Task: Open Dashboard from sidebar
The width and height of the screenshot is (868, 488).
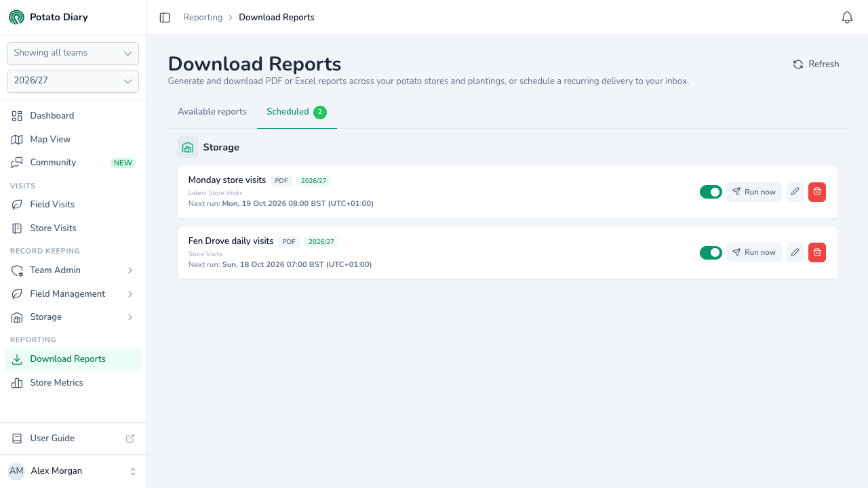Action: coord(73,116)
